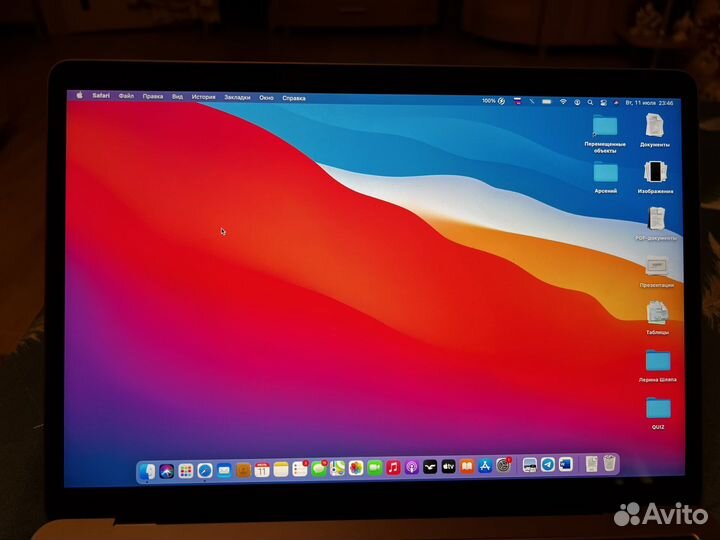Open the Вид menu

point(177,97)
